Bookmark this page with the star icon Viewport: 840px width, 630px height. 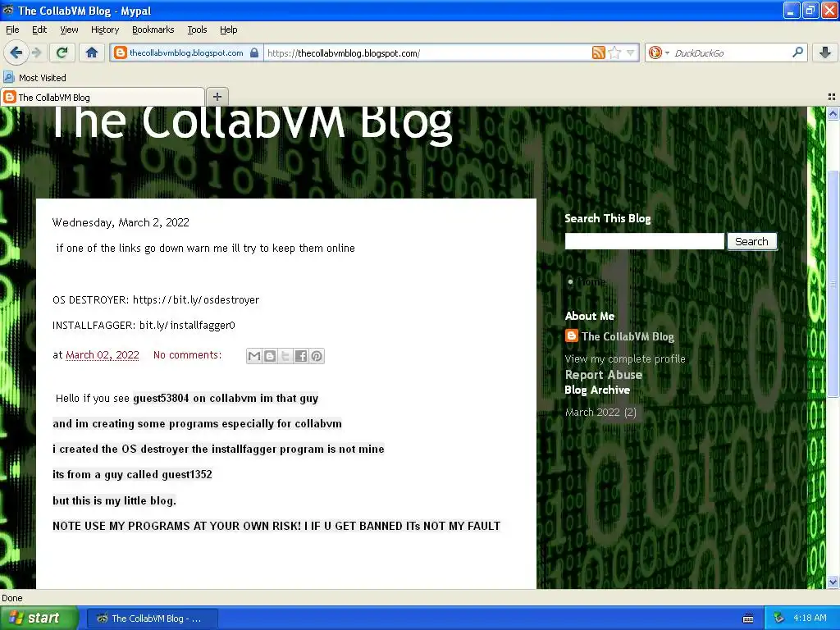pyautogui.click(x=614, y=52)
